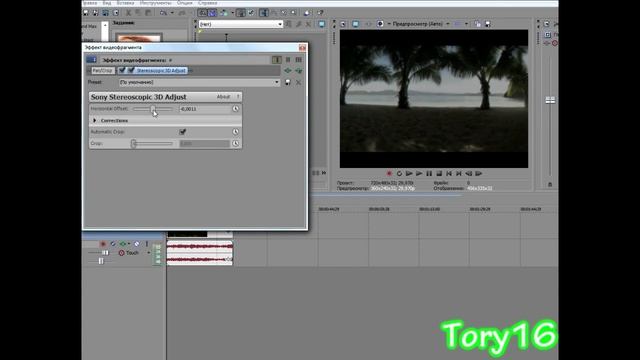Animate Horizontal Offset with its clock icon
Viewport: 640px width, 360px height.
[x=236, y=109]
